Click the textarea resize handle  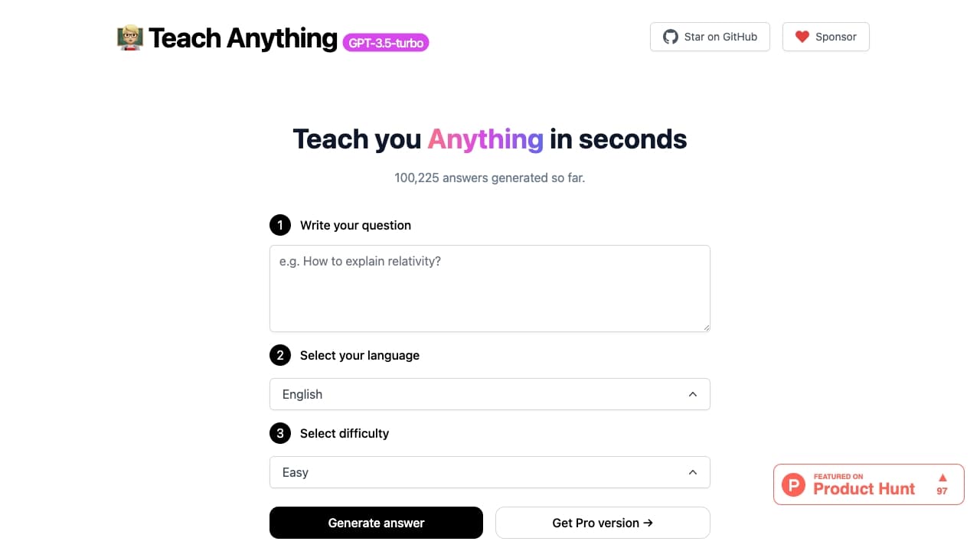tap(706, 328)
